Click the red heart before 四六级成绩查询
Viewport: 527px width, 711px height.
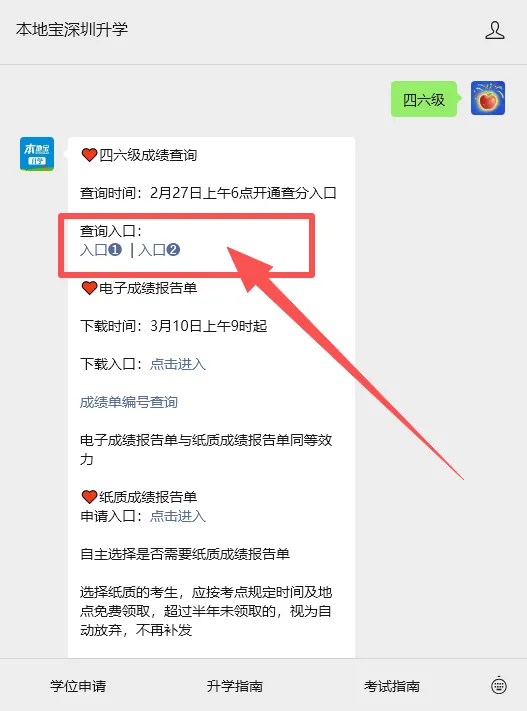pos(89,155)
